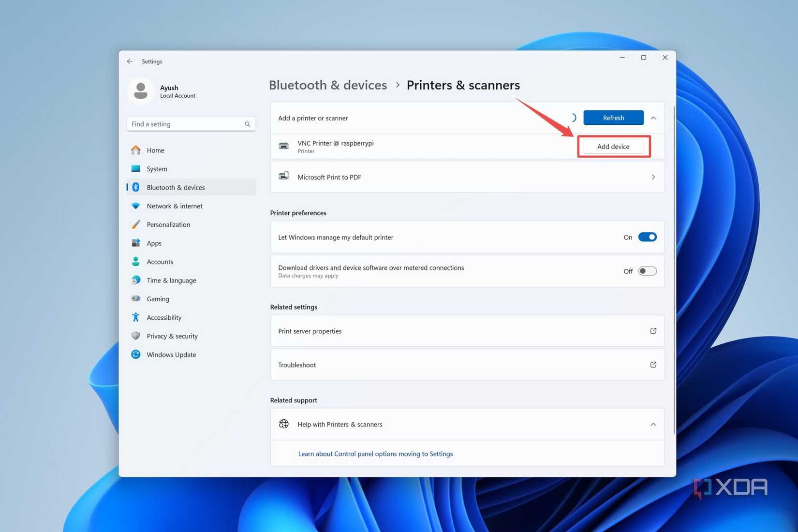Open Home settings page
This screenshot has width=798, height=532.
tap(192, 150)
